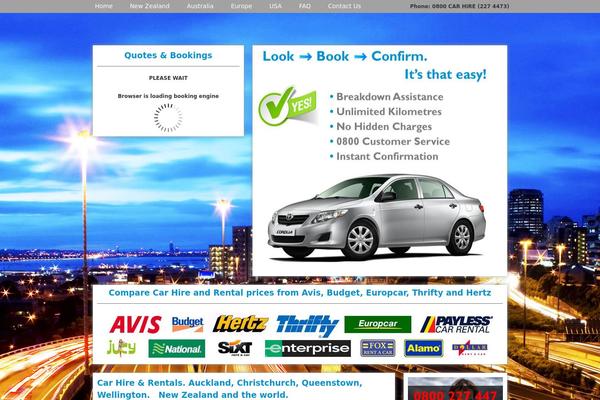Click the 'It's that easy!' text

tap(445, 74)
